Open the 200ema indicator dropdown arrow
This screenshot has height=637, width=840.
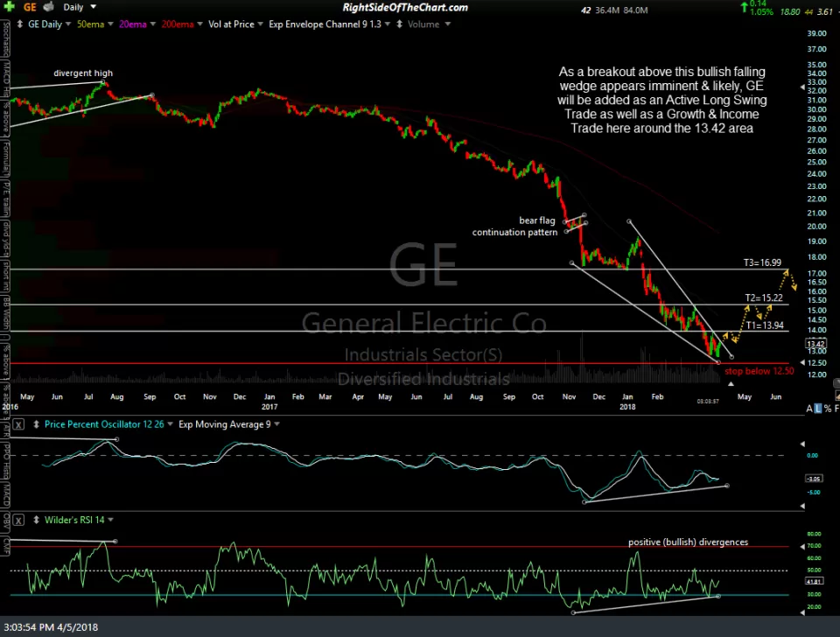(x=199, y=24)
